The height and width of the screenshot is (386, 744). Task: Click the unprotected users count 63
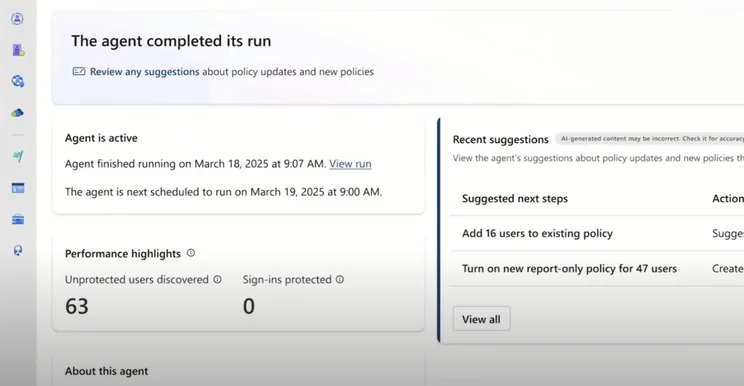77,306
